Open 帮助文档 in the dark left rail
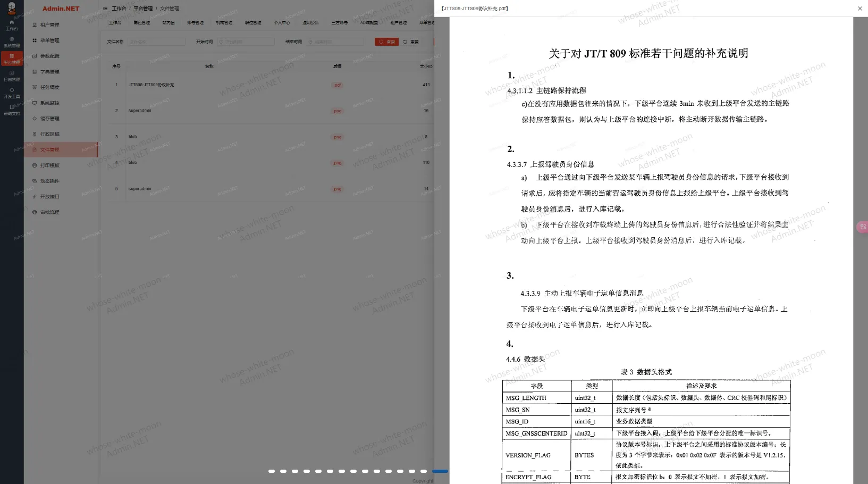The width and height of the screenshot is (868, 484). [x=12, y=110]
